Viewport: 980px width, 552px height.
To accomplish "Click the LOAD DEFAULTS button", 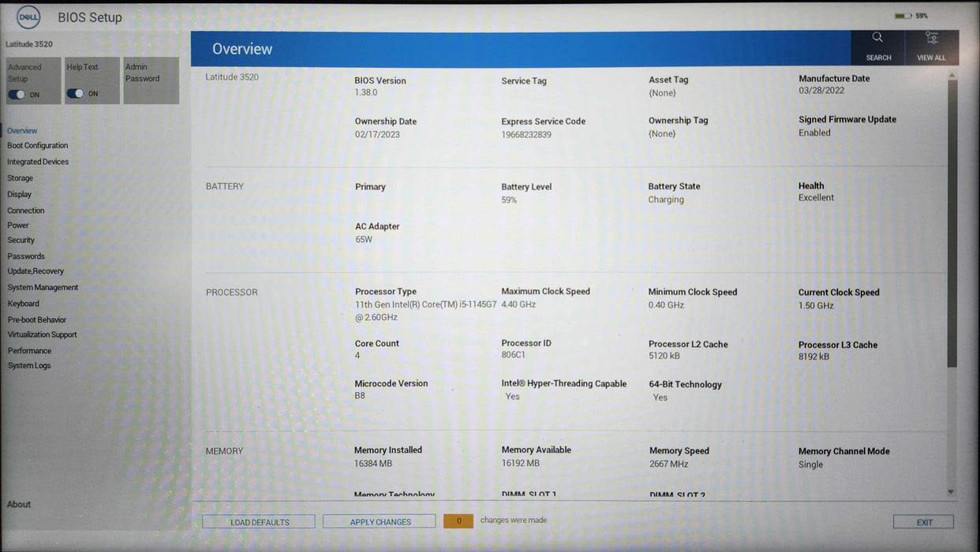I will point(258,521).
